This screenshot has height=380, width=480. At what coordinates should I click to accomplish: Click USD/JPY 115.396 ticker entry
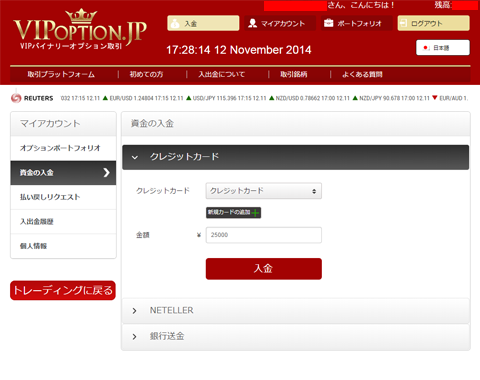(x=226, y=98)
